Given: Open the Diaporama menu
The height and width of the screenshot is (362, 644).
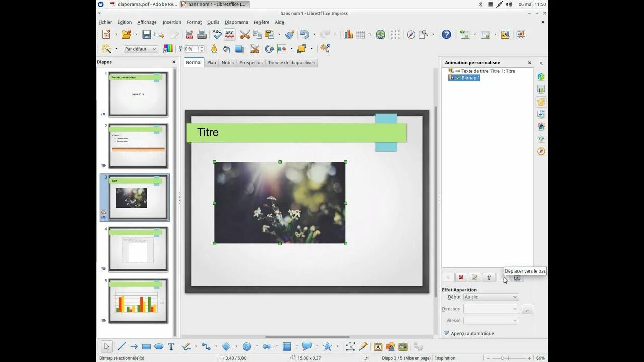Looking at the screenshot, I should (236, 22).
